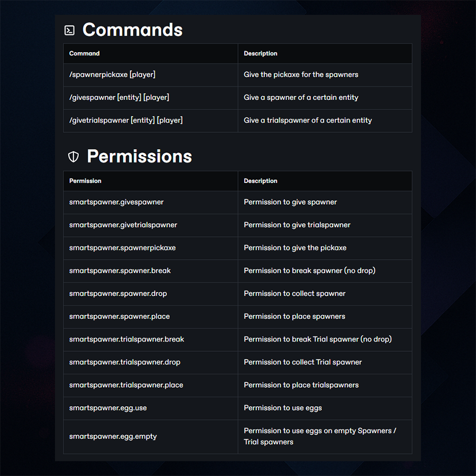Choose the smartspawner.trialspawner.drop permission
Screen dimensions: 476x476
(x=125, y=362)
